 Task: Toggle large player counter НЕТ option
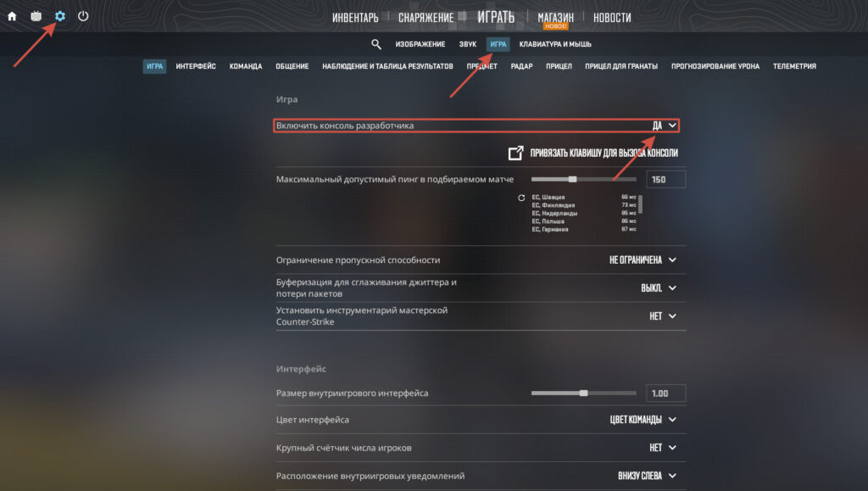click(x=663, y=447)
